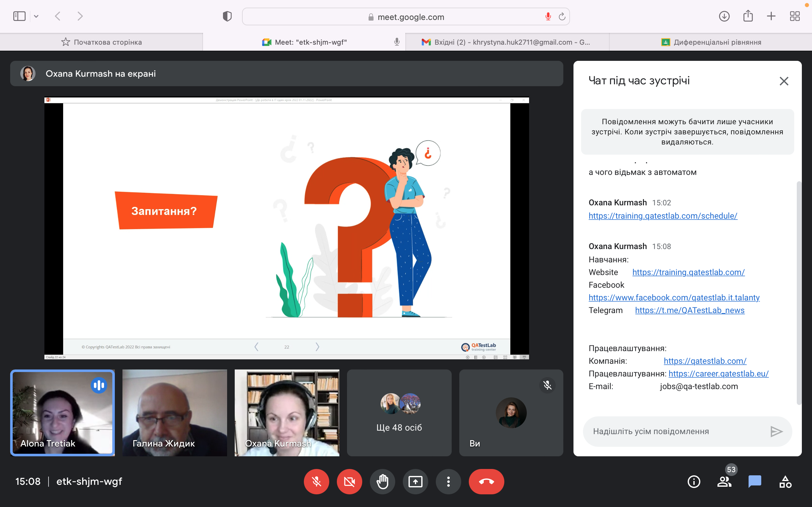812x507 pixels.
Task: Toggle chat panel with blue chat icon
Action: (755, 482)
